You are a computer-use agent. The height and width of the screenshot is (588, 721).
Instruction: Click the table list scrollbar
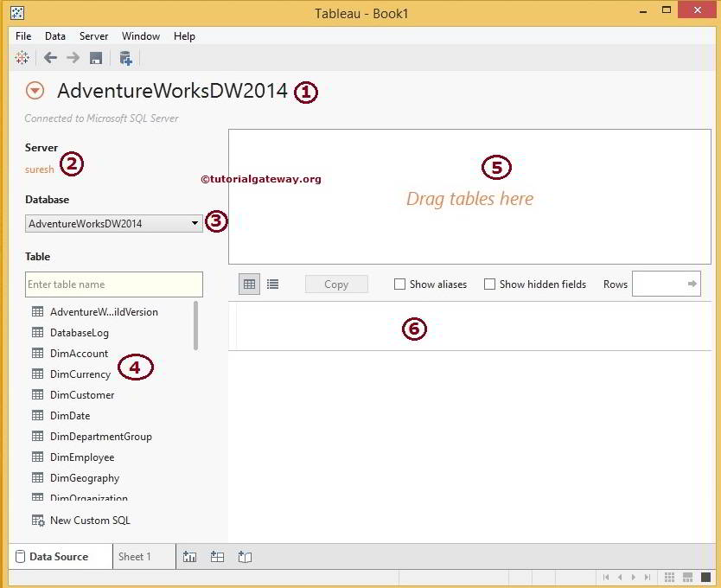point(196,326)
